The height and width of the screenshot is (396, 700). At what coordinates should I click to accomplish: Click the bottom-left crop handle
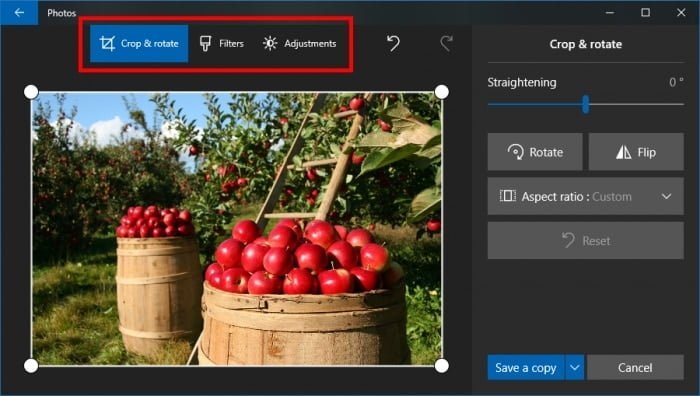(x=31, y=366)
